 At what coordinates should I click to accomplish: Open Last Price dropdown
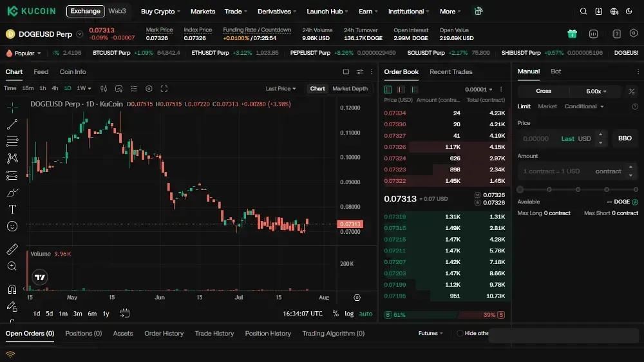pos(281,89)
